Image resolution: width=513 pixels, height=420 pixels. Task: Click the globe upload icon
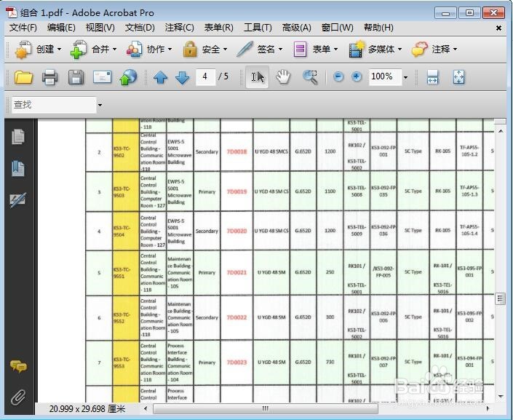point(128,78)
